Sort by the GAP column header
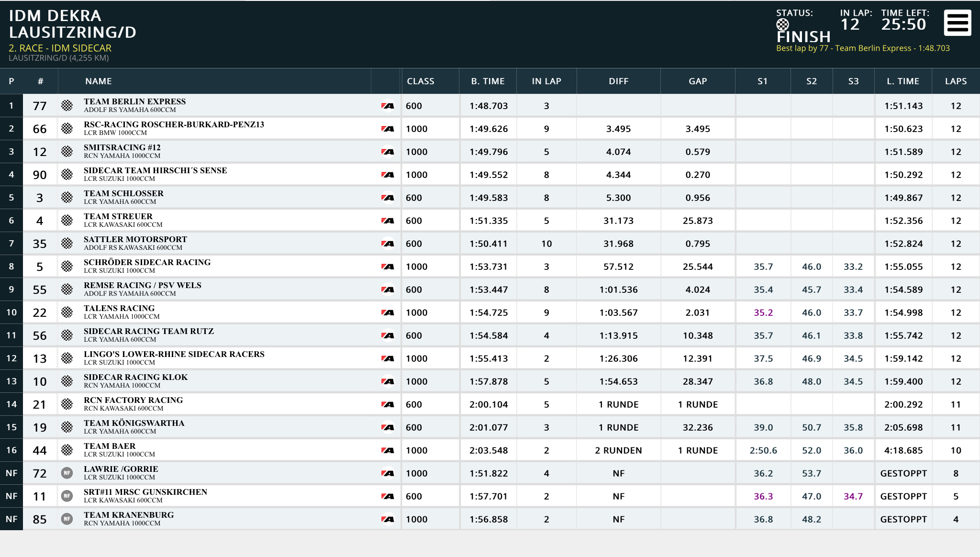The image size is (980, 557). pyautogui.click(x=698, y=81)
